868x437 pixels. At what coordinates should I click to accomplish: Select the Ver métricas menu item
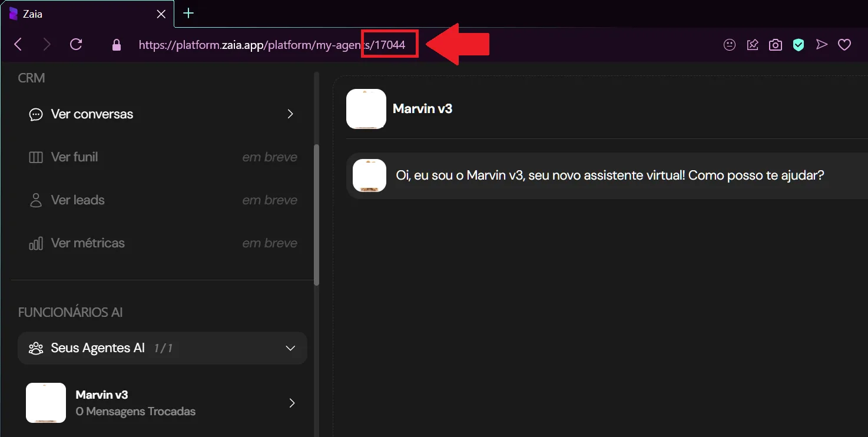pyautogui.click(x=163, y=243)
